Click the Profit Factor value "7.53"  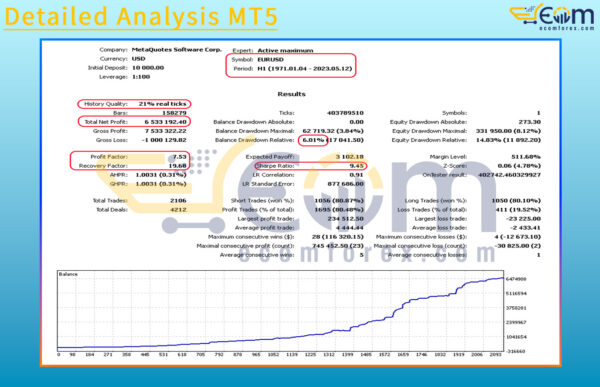pos(179,157)
